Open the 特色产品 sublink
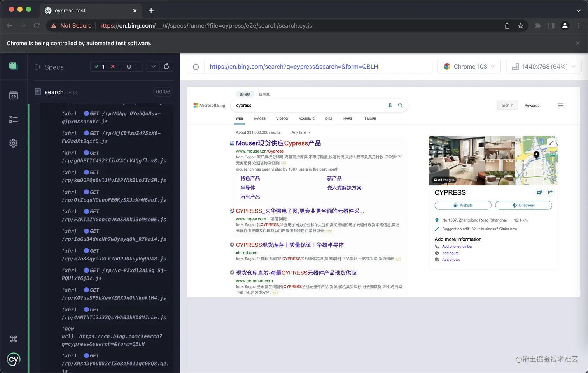 (x=250, y=178)
